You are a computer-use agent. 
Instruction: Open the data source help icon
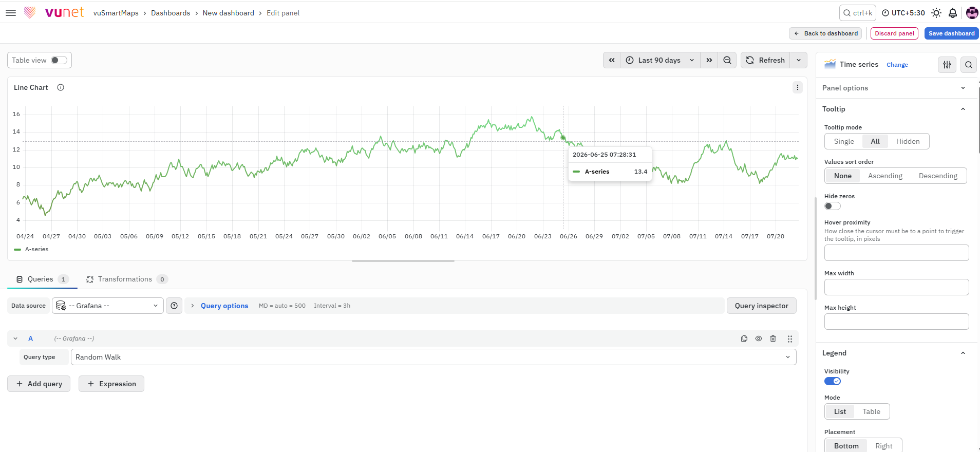[174, 306]
